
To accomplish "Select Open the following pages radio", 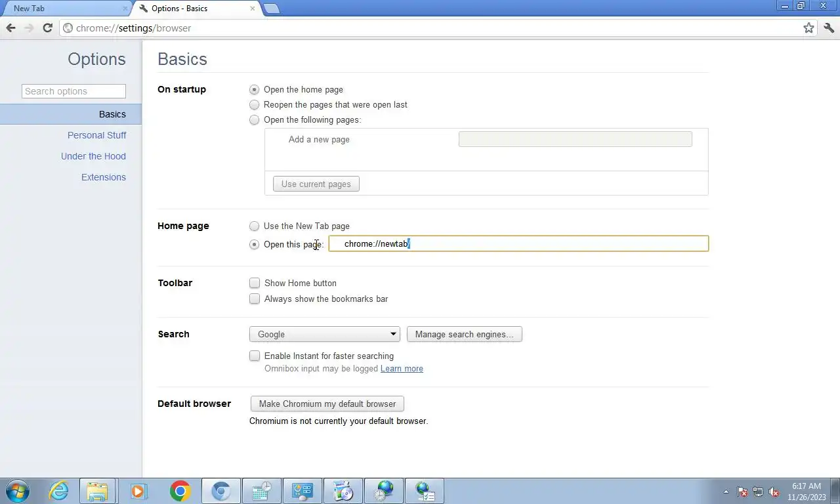I will 255,120.
